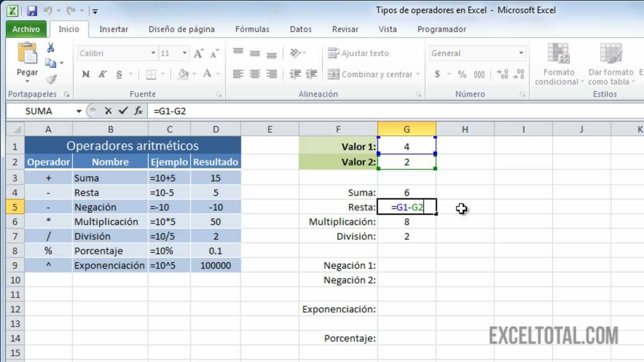
Task: Open Número dialog launcher
Action: pos(523,95)
